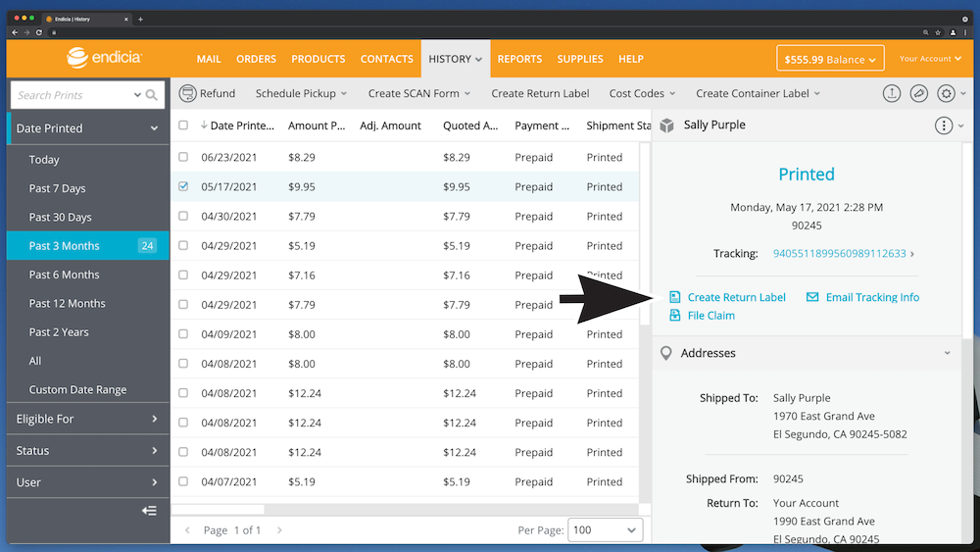Viewport: 980px width, 552px height.
Task: Check the 04/29/2021 $5.19 row checkbox
Action: [183, 245]
